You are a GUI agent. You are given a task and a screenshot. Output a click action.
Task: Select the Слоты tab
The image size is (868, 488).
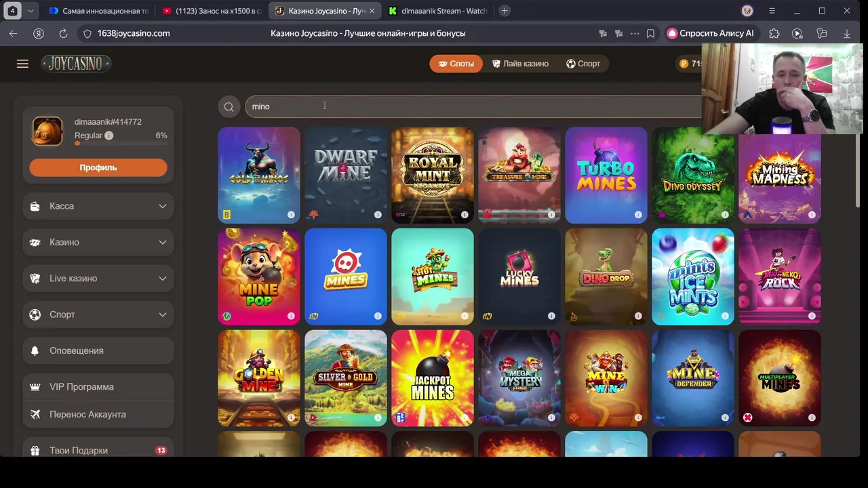tap(456, 64)
